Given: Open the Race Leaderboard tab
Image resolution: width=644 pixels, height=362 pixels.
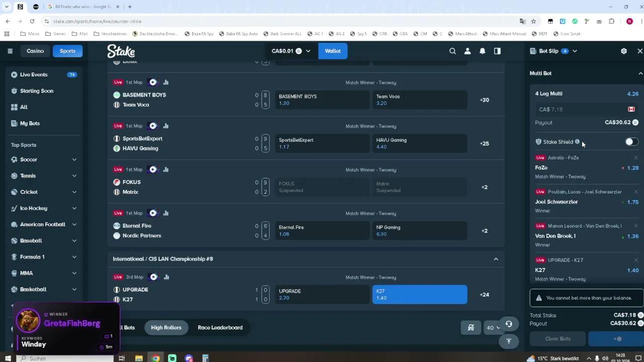Looking at the screenshot, I should click(220, 327).
